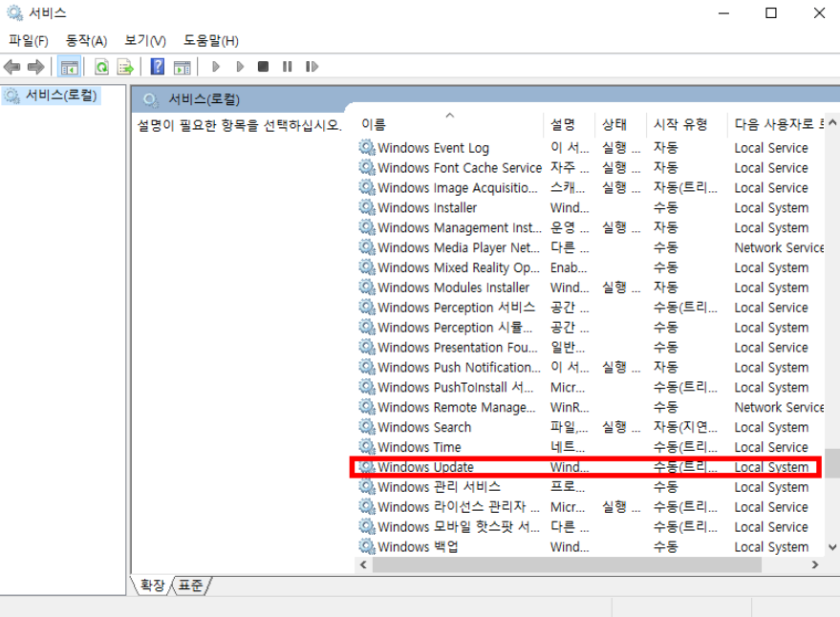Viewport: 840px width, 617px height.
Task: Select Windows Mixed Reality Op... service name
Action: click(x=459, y=267)
